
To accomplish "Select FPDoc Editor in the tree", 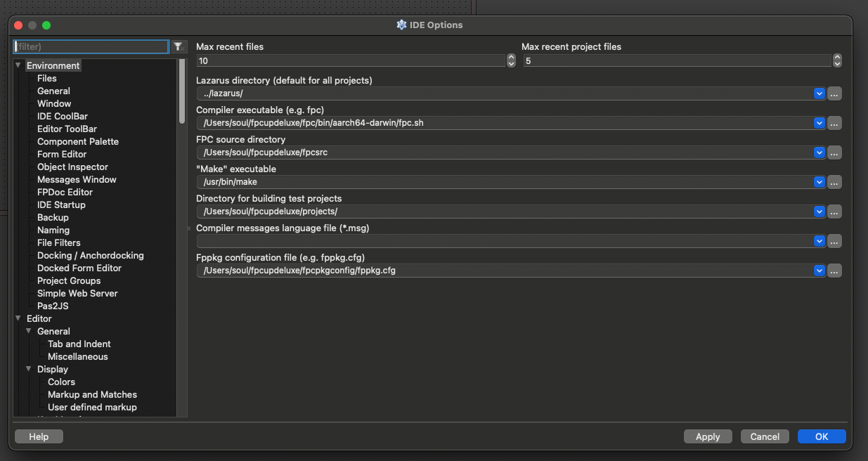I will pos(65,192).
